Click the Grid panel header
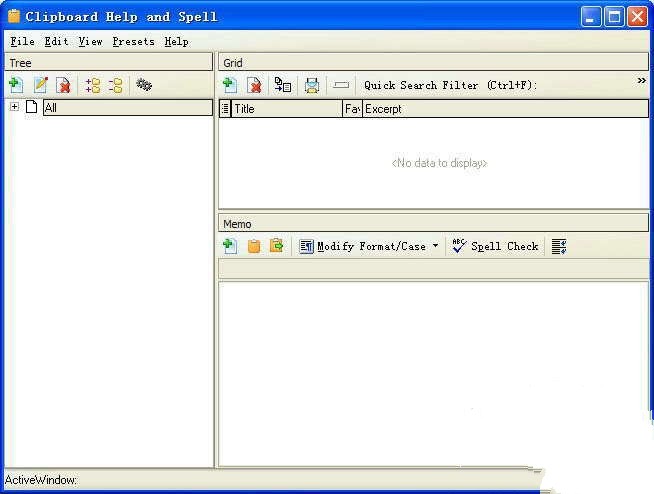 coord(434,63)
